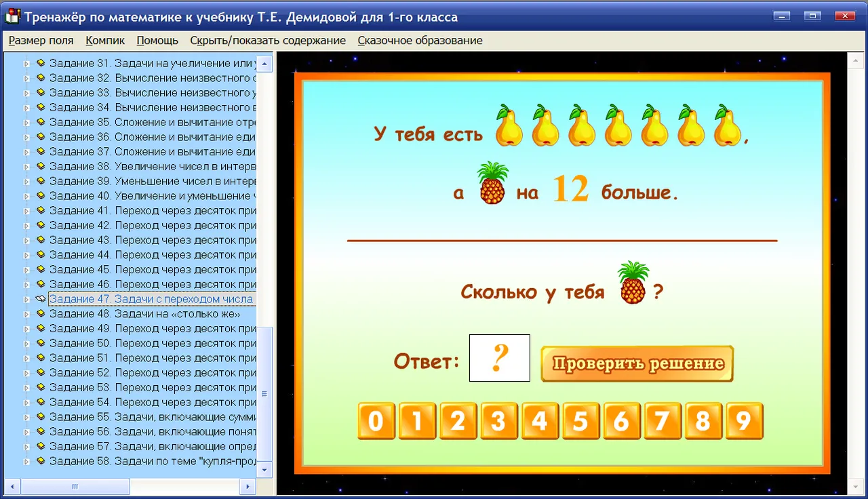
Task: Click the book icon of Задание 53
Action: coord(41,388)
